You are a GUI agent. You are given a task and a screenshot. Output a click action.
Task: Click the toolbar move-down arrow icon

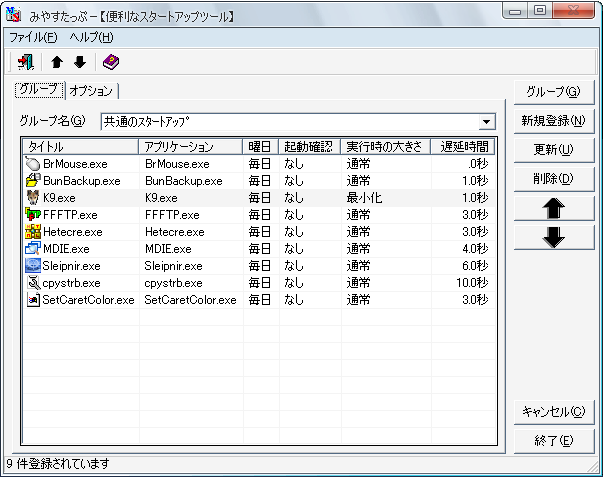tap(80, 62)
